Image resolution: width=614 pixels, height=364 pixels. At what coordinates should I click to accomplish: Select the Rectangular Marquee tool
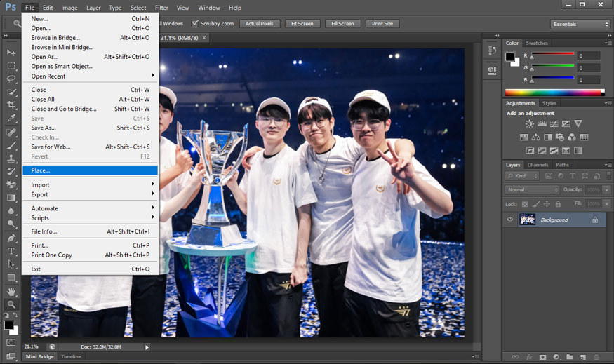11,66
